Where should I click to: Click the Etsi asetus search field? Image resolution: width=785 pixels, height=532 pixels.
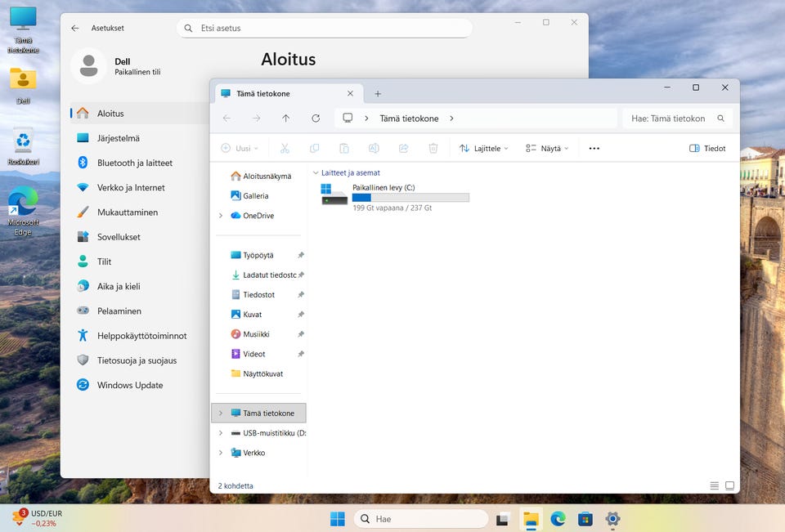click(x=325, y=28)
